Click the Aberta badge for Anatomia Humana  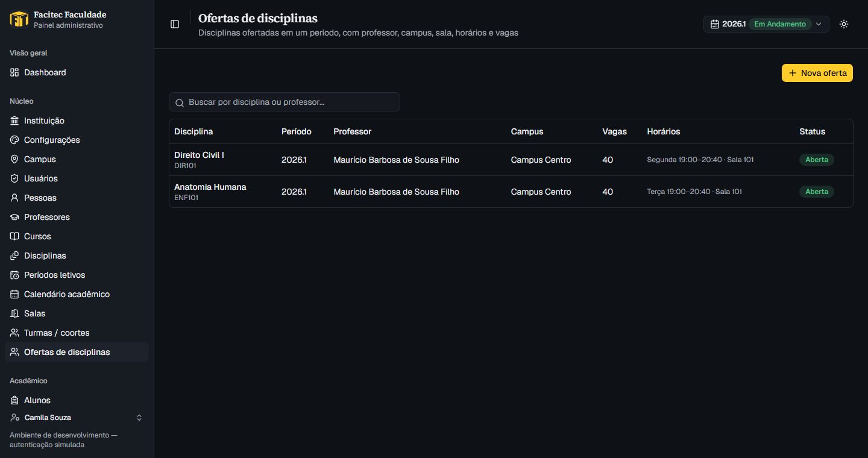817,192
